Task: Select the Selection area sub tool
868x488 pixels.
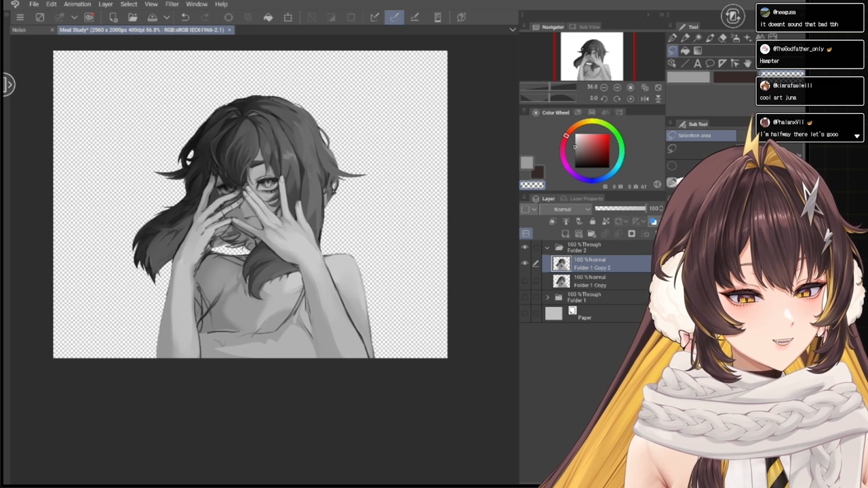Action: point(701,136)
